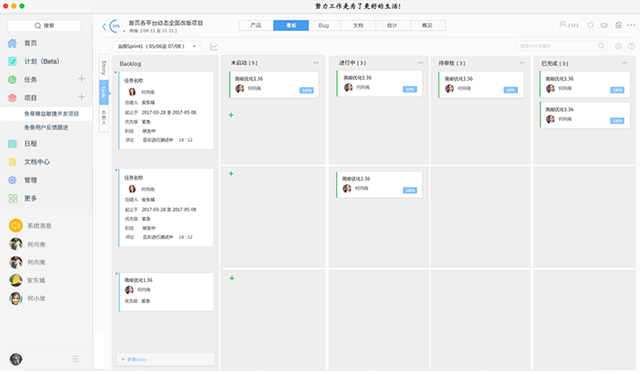Click 新建story at Backlog bottom
This screenshot has width=640, height=374.
pos(165,359)
